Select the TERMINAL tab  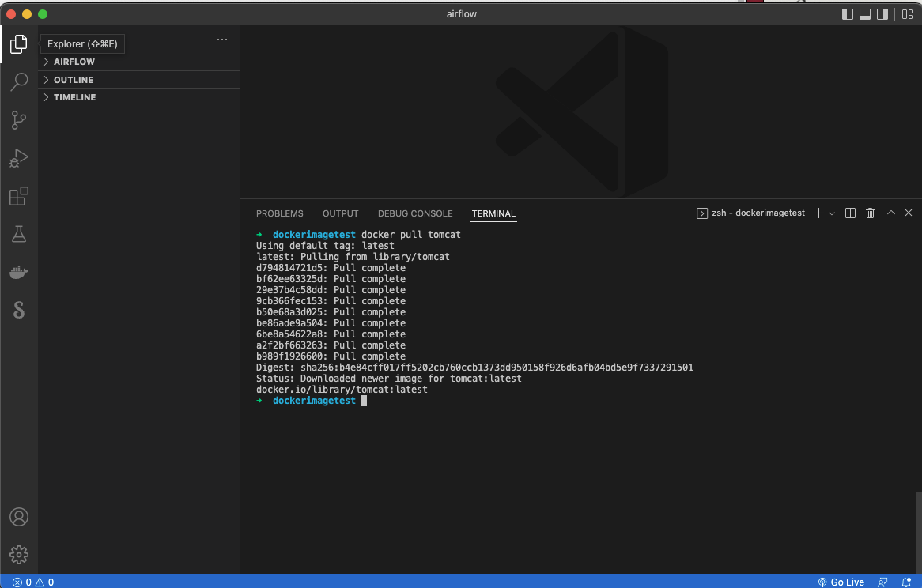(493, 213)
